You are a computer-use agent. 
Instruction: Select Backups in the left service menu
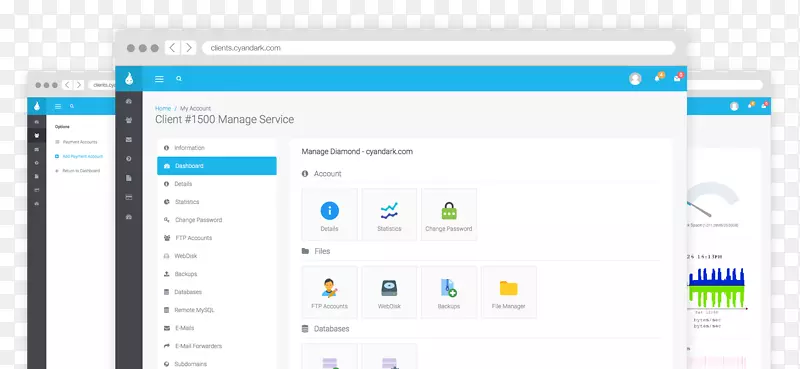click(x=217, y=274)
